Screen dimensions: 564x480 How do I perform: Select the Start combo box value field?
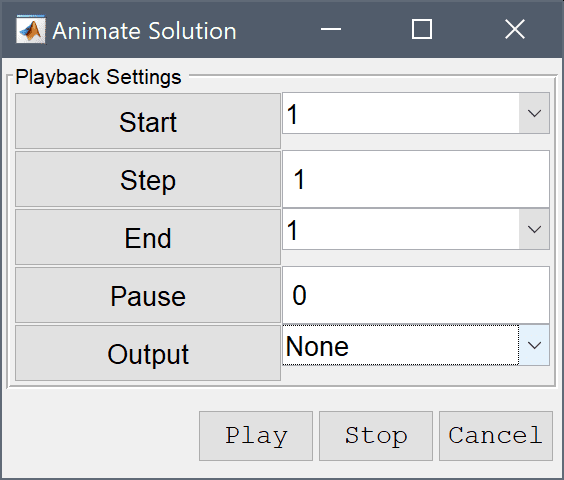click(x=401, y=113)
